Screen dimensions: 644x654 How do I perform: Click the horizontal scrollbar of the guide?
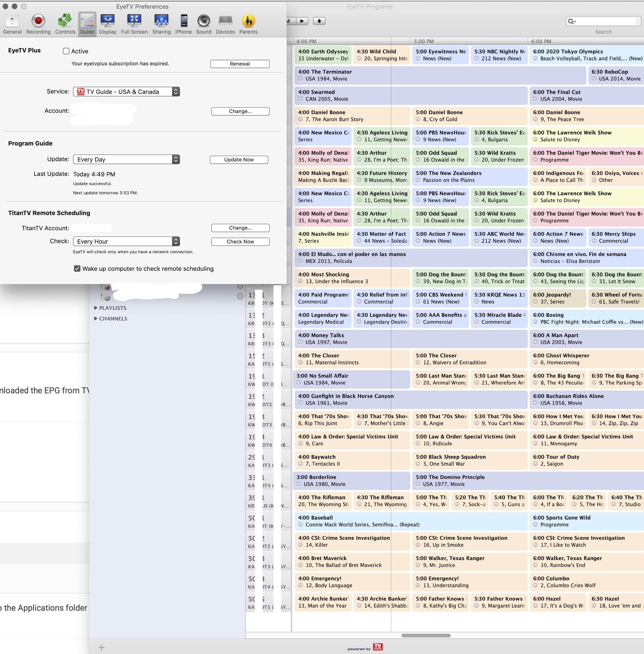[x=426, y=635]
